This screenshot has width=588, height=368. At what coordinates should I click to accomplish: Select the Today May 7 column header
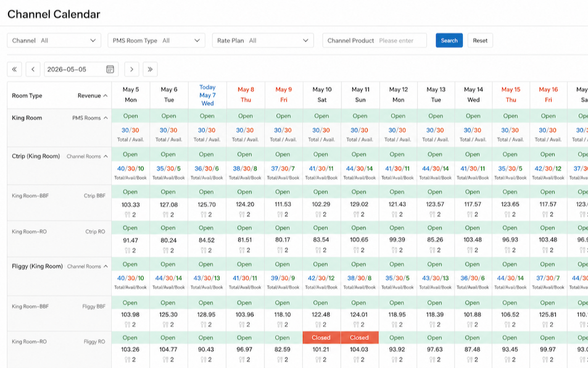[207, 95]
